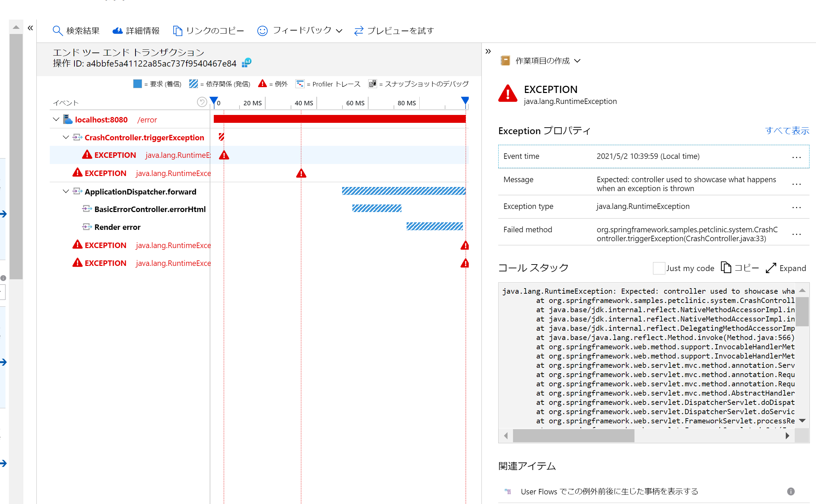Copy the link with リンクのコピー
The width and height of the screenshot is (816, 504).
[x=208, y=31]
